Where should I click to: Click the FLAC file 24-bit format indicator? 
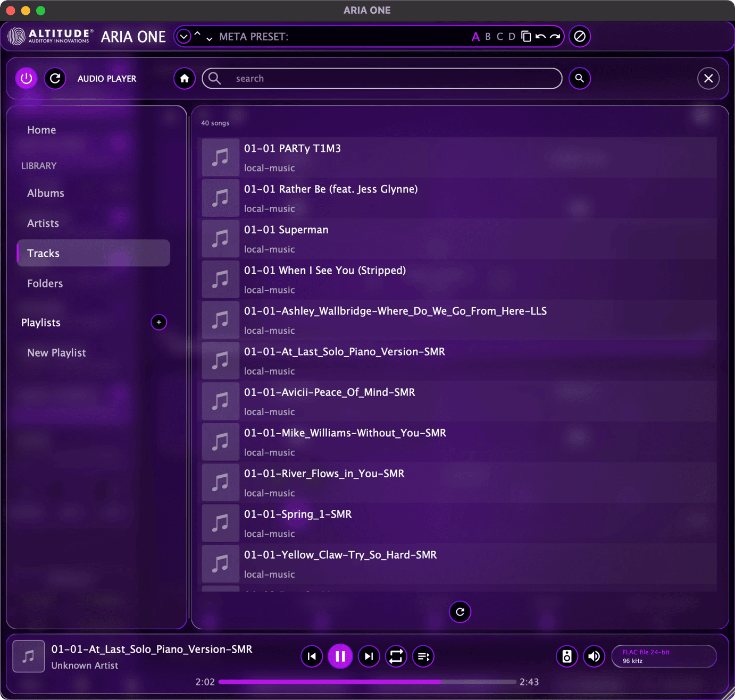(664, 656)
